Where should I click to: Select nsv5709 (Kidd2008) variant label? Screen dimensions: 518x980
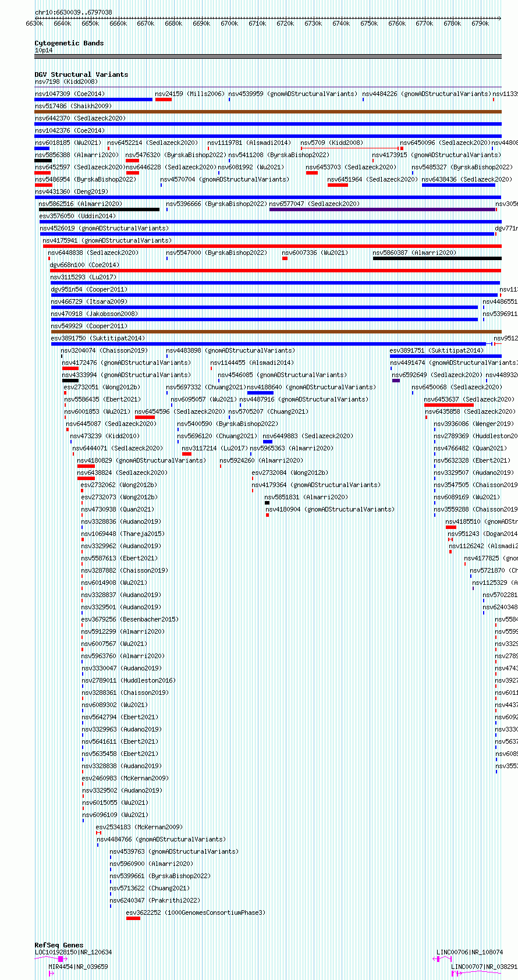(332, 143)
